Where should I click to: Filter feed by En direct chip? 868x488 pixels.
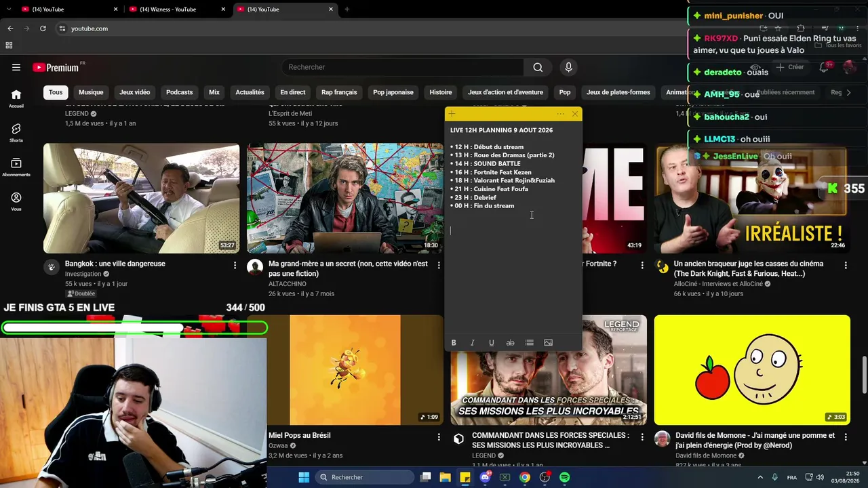click(293, 92)
